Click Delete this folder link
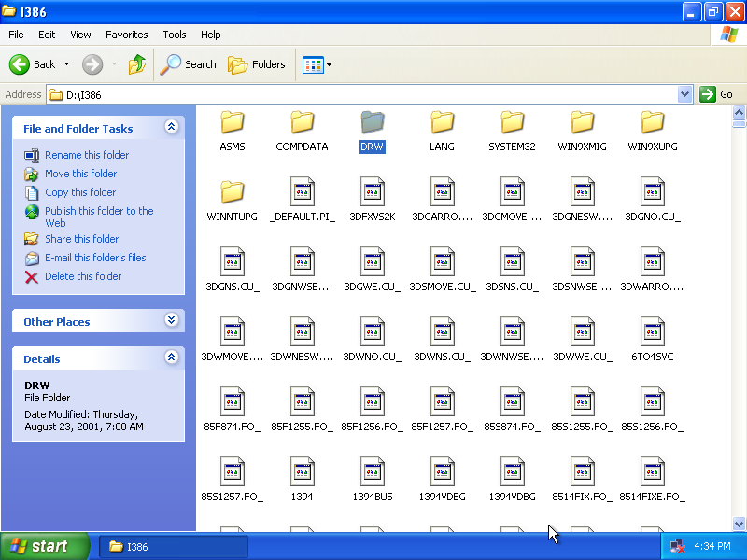The height and width of the screenshot is (560, 747). (83, 276)
